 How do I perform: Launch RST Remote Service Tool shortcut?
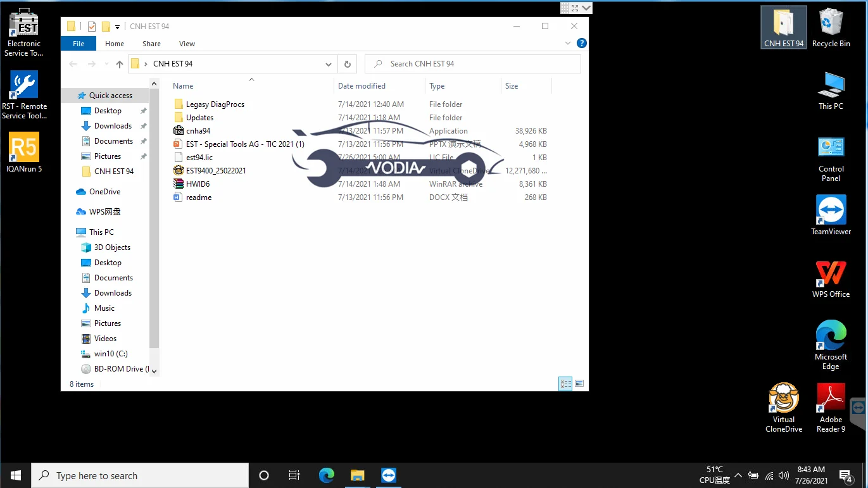[x=24, y=95]
